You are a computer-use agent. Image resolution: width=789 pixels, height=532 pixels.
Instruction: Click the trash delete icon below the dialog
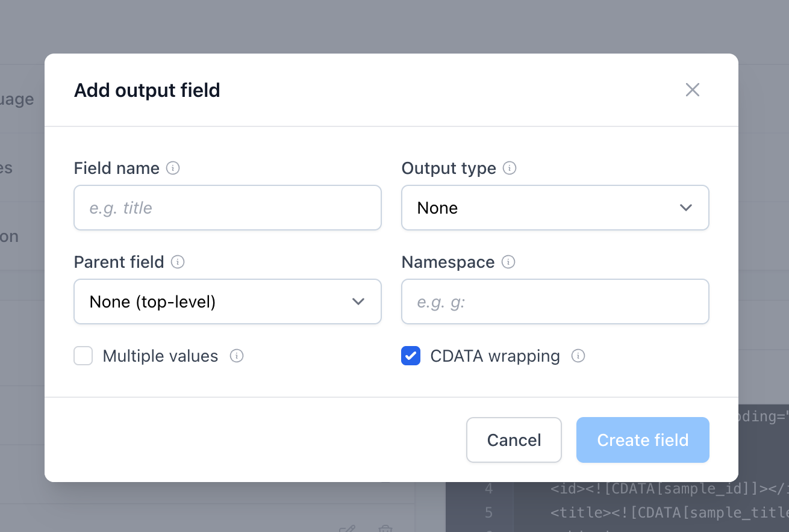tap(385, 528)
